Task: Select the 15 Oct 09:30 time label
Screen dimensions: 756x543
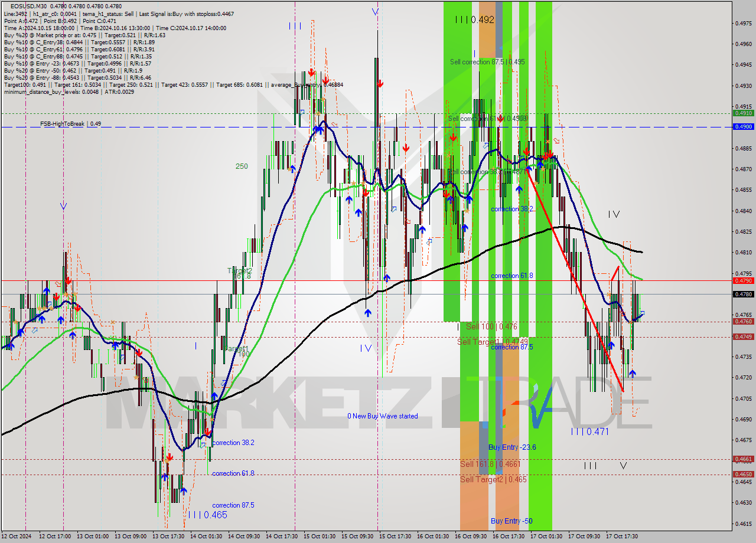Action: pyautogui.click(x=357, y=537)
